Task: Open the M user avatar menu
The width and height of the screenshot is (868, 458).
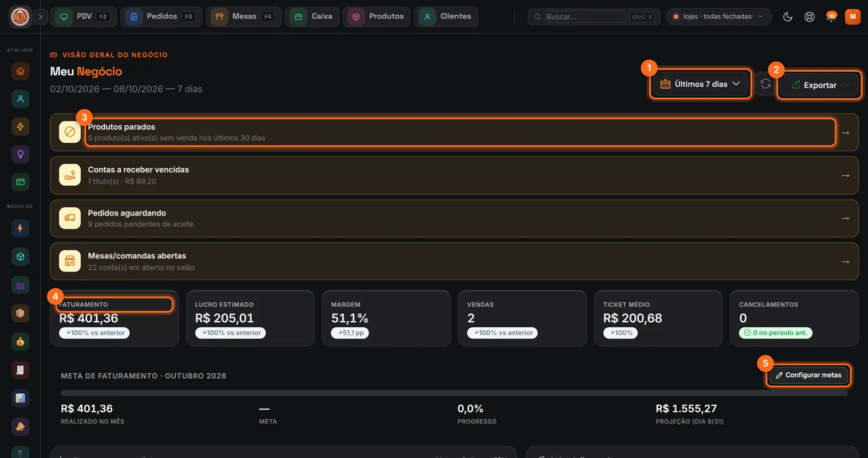Action: click(x=852, y=17)
